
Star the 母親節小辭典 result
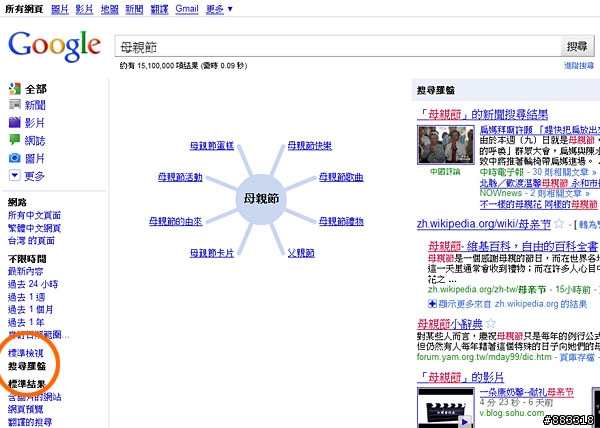coord(491,324)
